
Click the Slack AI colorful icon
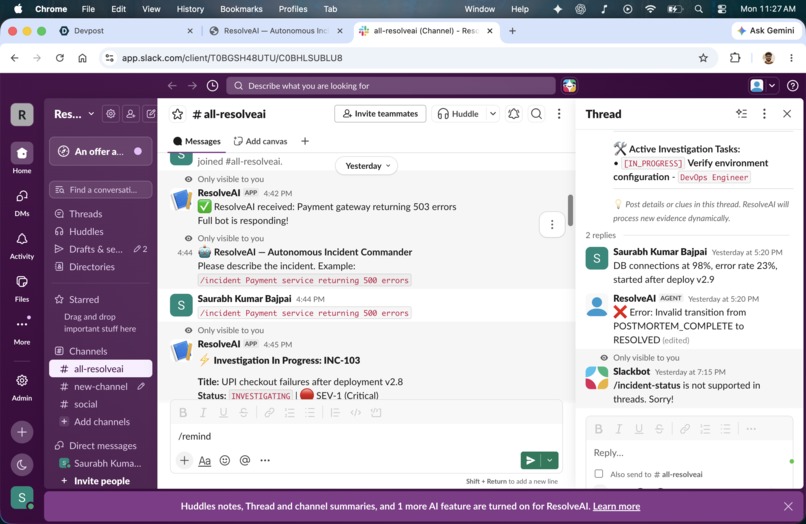pos(569,86)
